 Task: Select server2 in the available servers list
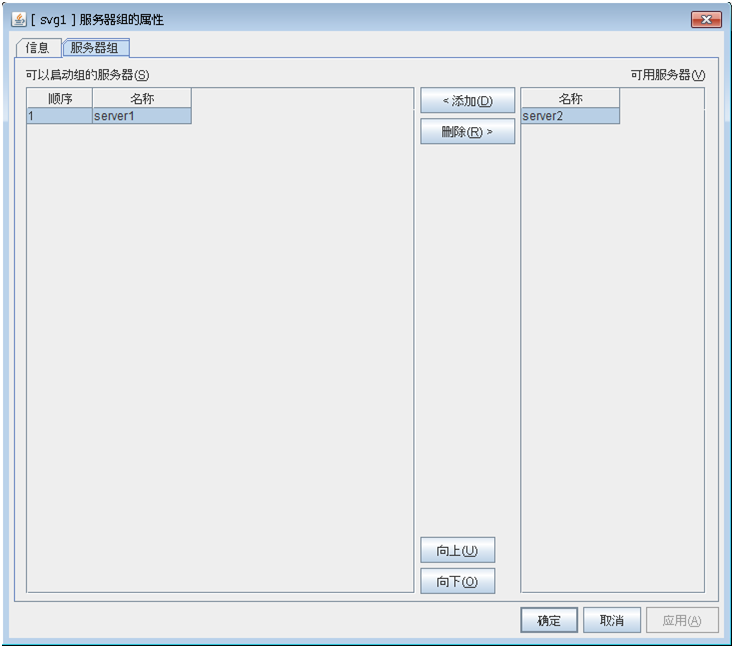(570, 116)
